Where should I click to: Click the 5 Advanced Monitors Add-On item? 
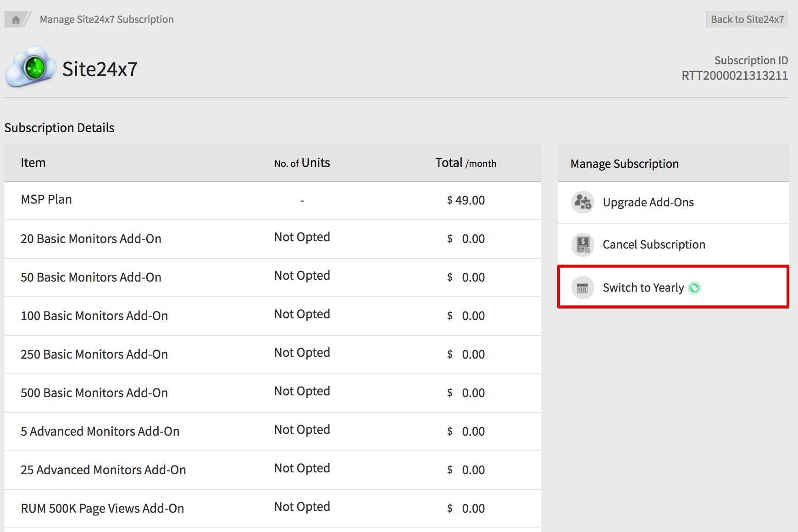[100, 432]
